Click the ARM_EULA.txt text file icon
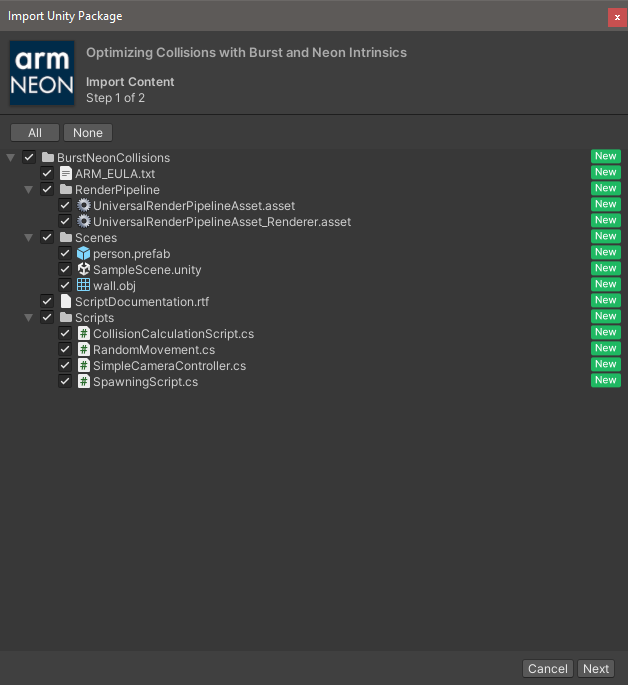 click(x=66, y=173)
